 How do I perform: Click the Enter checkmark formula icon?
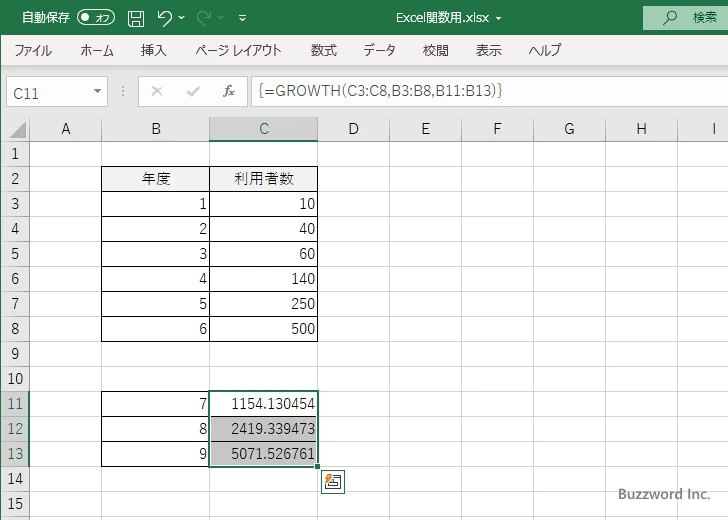click(193, 91)
